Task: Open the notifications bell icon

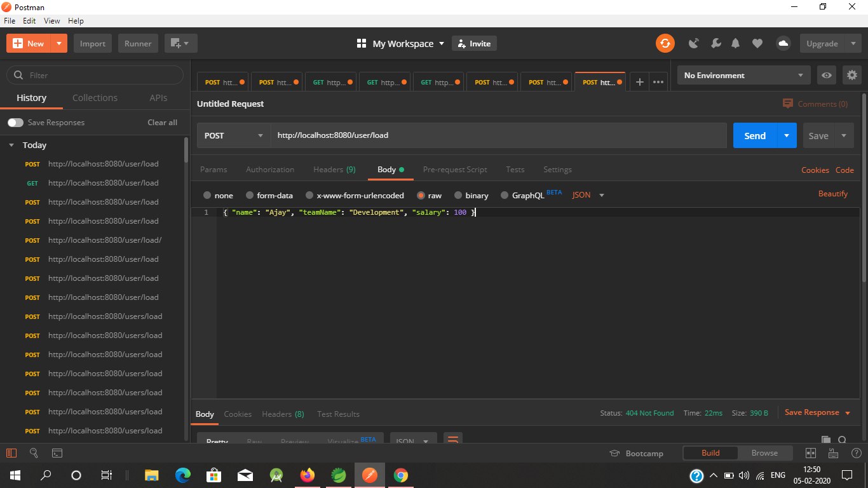Action: point(736,43)
